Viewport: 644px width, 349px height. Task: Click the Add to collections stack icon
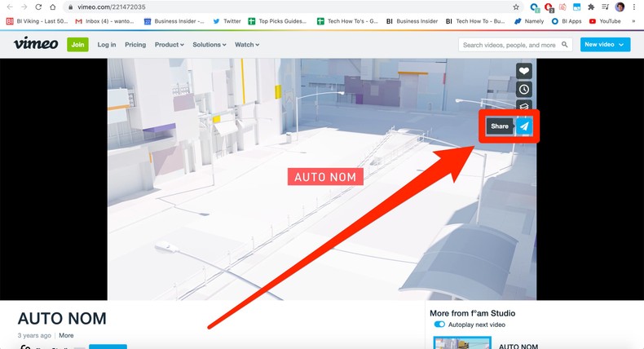[x=524, y=106]
